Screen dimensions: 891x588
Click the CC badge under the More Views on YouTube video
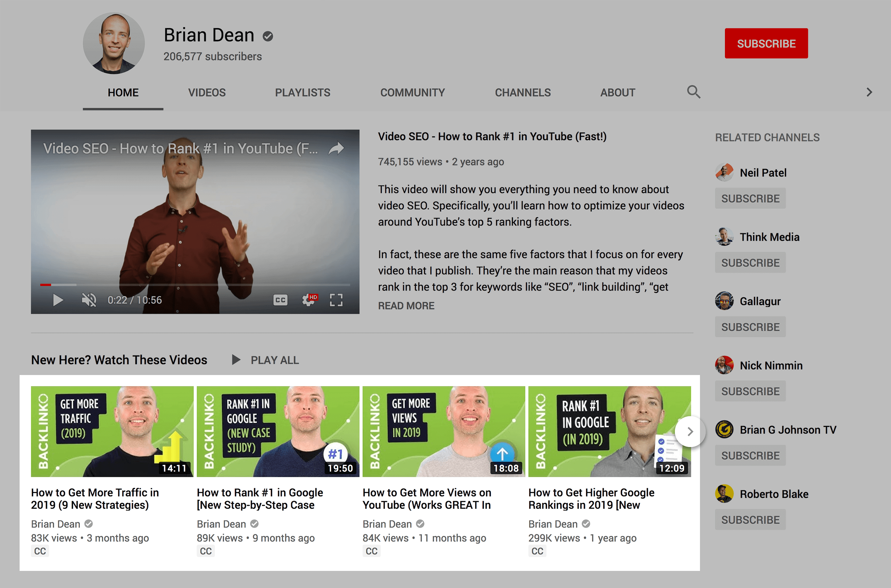pyautogui.click(x=371, y=551)
